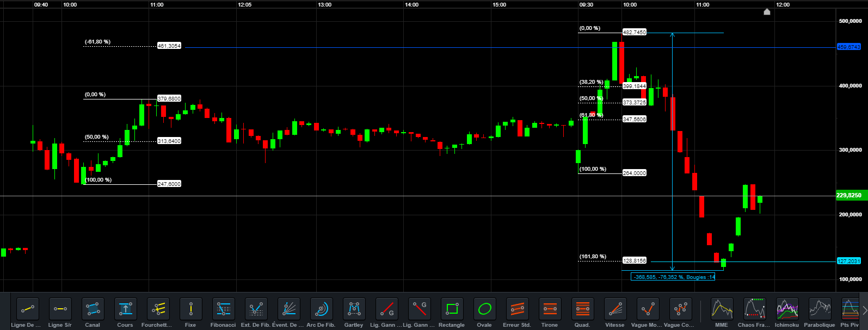Pick the Fourchette pitchfork tool

[158, 309]
